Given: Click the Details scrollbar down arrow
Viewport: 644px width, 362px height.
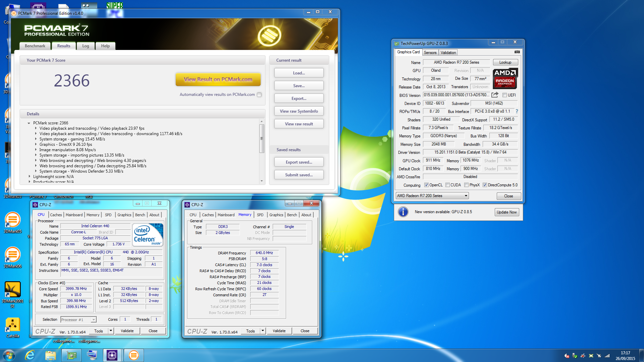Looking at the screenshot, I should 262,181.
